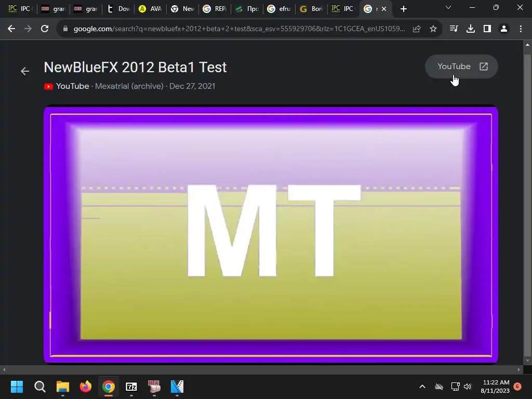Viewport: 532px width, 399px height.
Task: Open Chrome downloads icon
Action: point(471,29)
